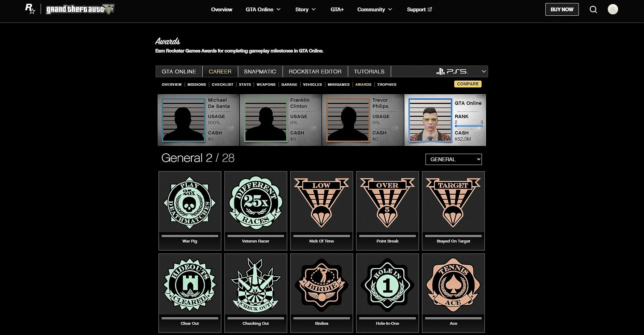Open the TROPHIES career sub-tab
Viewport: 644px width, 335px height.
coord(387,84)
